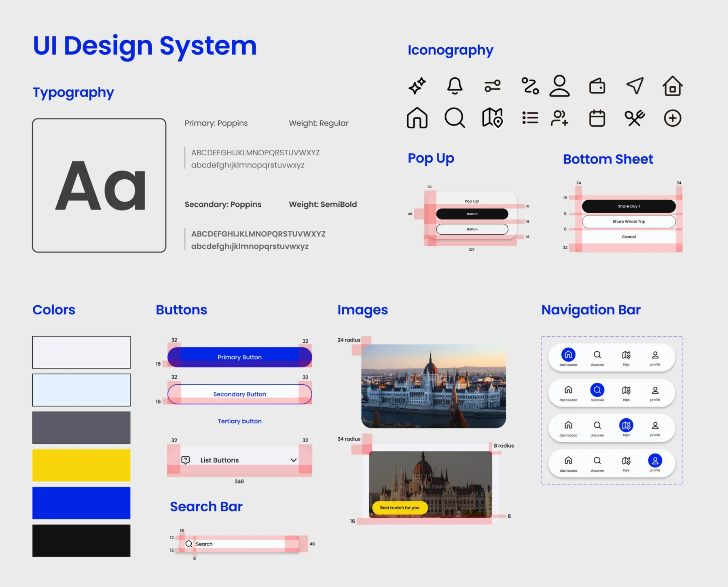
Task: Pick the off-white color swatch
Action: coord(81,352)
